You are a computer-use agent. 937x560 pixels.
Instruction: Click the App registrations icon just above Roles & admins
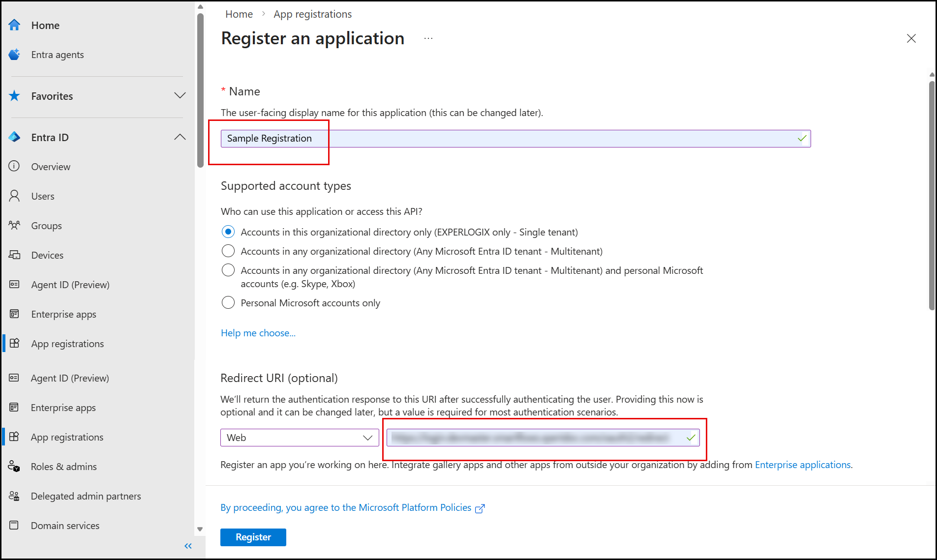click(x=14, y=437)
